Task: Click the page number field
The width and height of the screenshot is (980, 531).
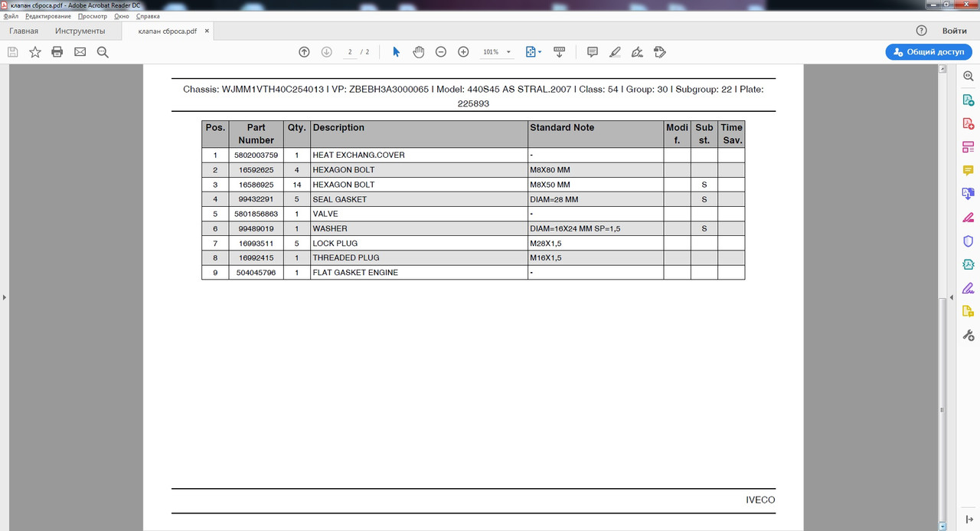Action: pyautogui.click(x=350, y=52)
